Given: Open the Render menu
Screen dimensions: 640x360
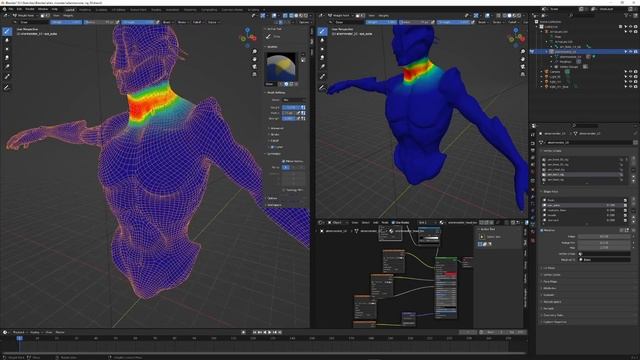Looking at the screenshot, I should 30,9.
